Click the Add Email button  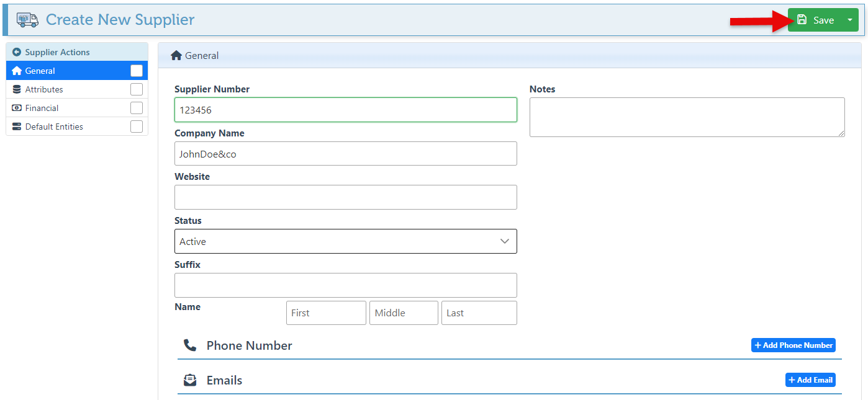click(810, 380)
